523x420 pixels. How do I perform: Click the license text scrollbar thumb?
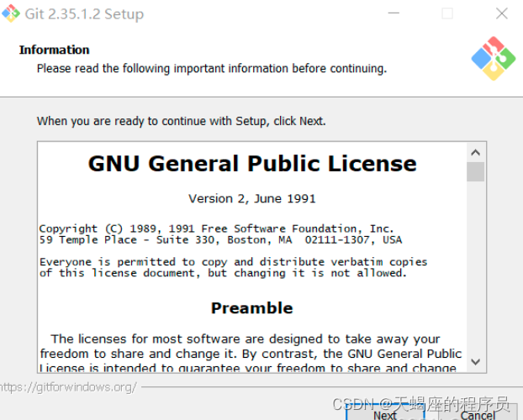(475, 171)
